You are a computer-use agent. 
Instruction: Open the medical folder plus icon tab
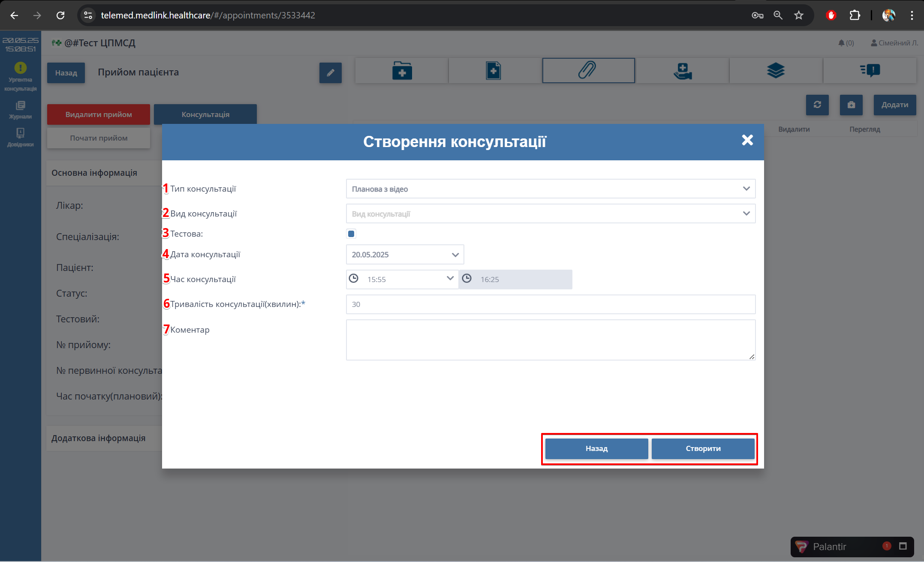coord(402,70)
